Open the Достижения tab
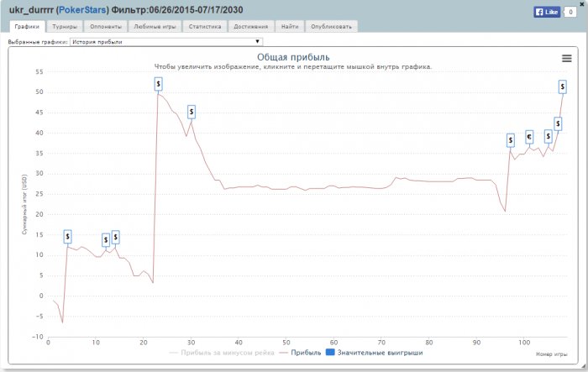This screenshot has width=588, height=372. tap(251, 27)
